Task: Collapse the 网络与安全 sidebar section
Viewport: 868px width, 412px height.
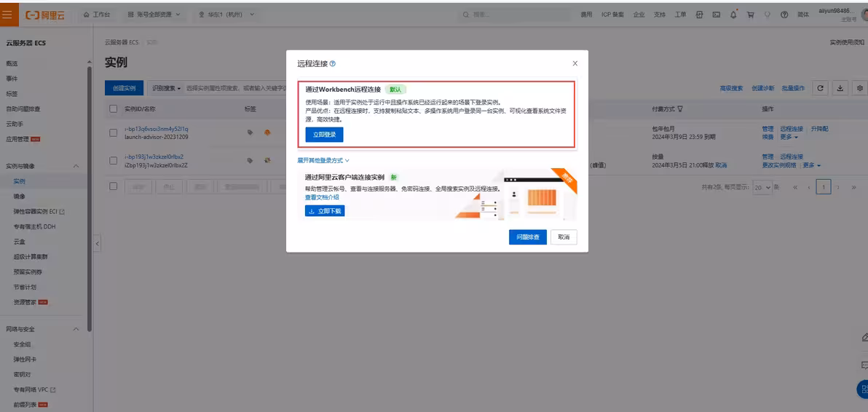Action: point(76,329)
